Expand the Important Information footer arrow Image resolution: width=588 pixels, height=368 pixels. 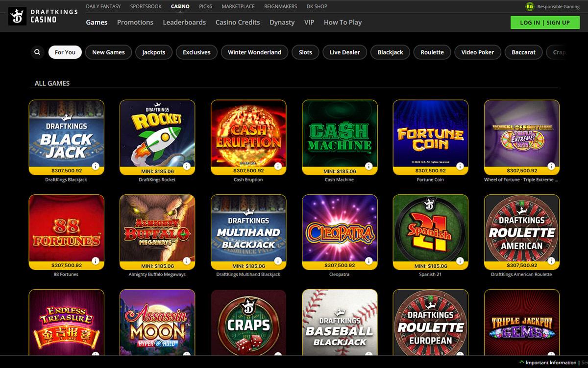pos(522,363)
